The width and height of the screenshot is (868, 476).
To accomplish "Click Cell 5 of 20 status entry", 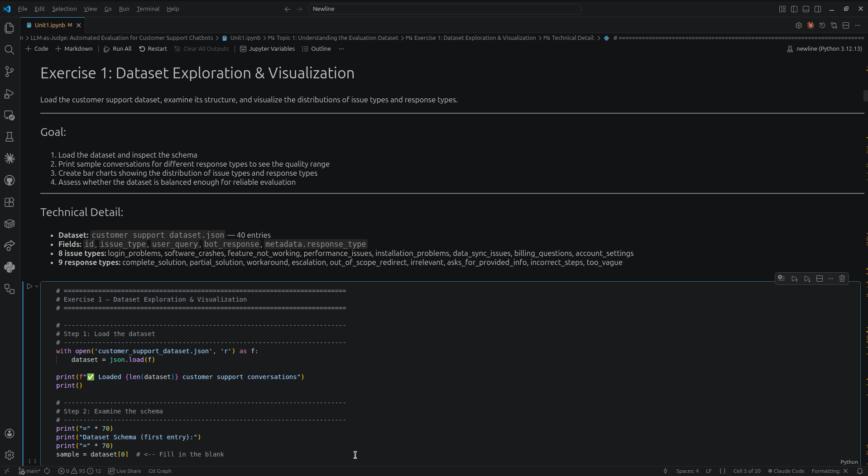I will (747, 471).
